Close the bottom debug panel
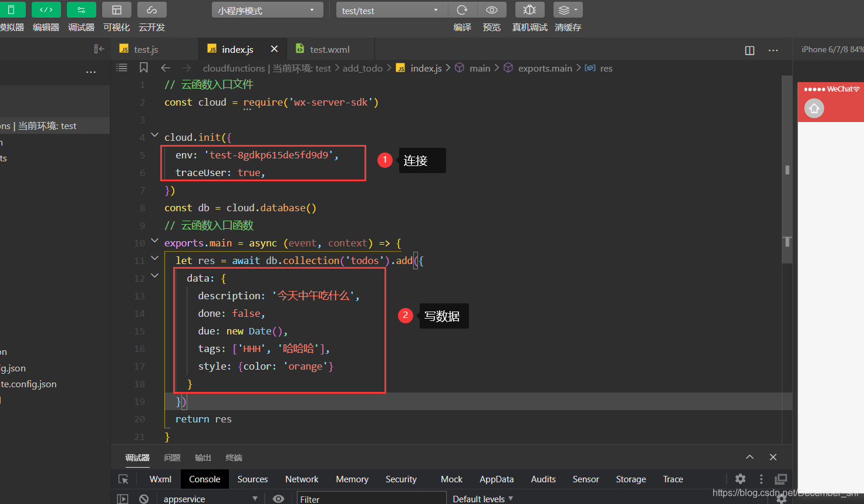The width and height of the screenshot is (864, 504). click(773, 457)
